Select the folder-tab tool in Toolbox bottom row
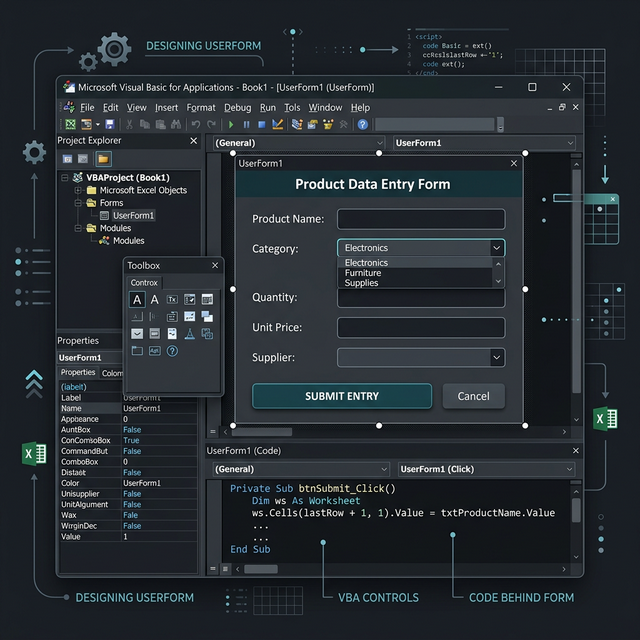640x640 pixels. pyautogui.click(x=137, y=351)
